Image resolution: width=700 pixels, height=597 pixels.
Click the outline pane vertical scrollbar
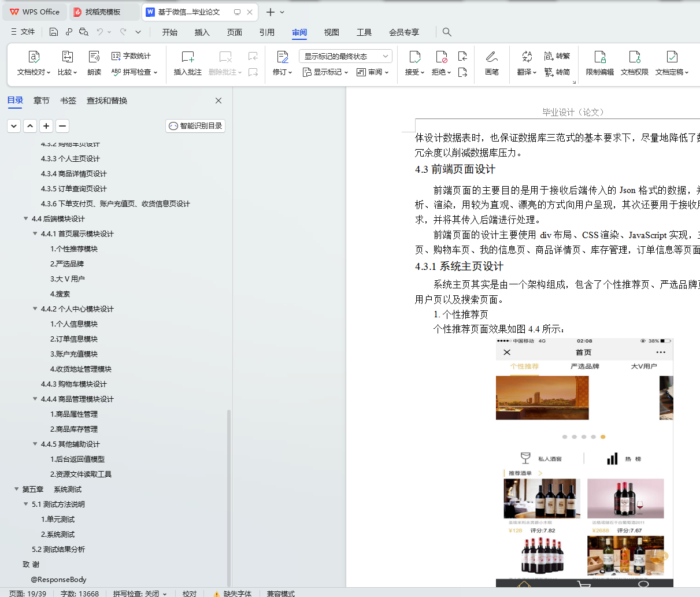click(229, 497)
